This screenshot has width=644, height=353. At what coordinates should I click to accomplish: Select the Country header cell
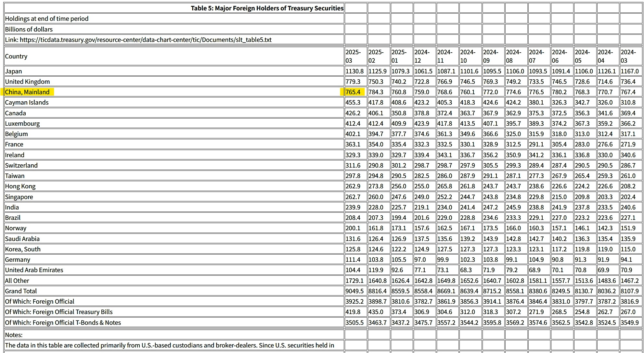(16, 56)
